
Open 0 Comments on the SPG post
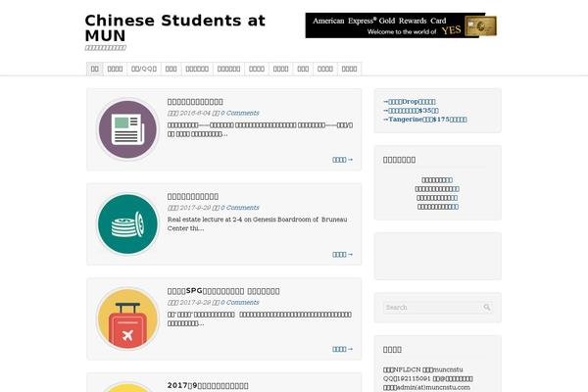(240, 303)
